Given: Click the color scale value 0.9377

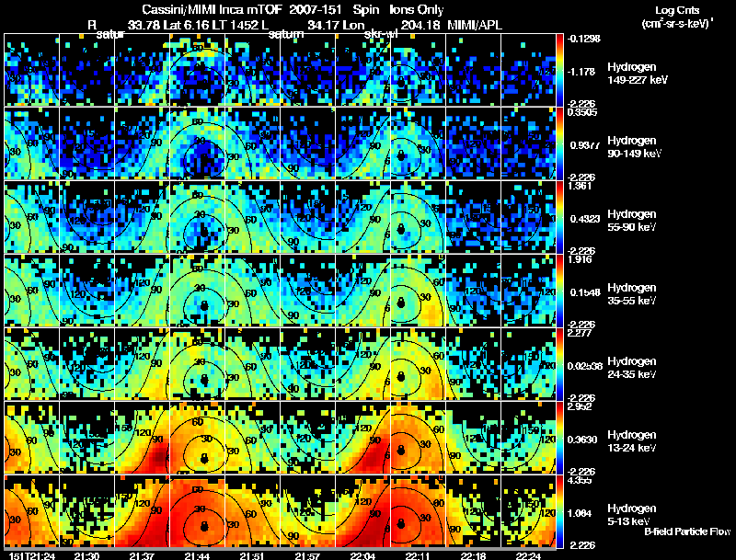Looking at the screenshot, I should [x=585, y=145].
